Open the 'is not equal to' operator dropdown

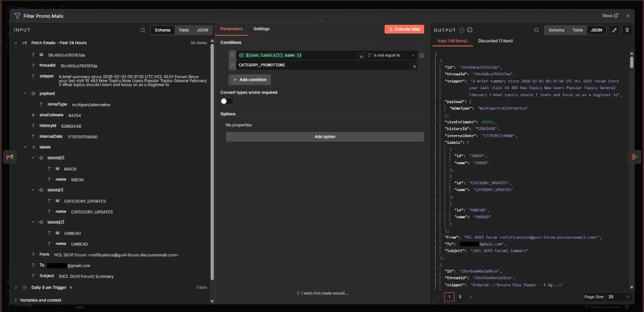pyautogui.click(x=391, y=55)
